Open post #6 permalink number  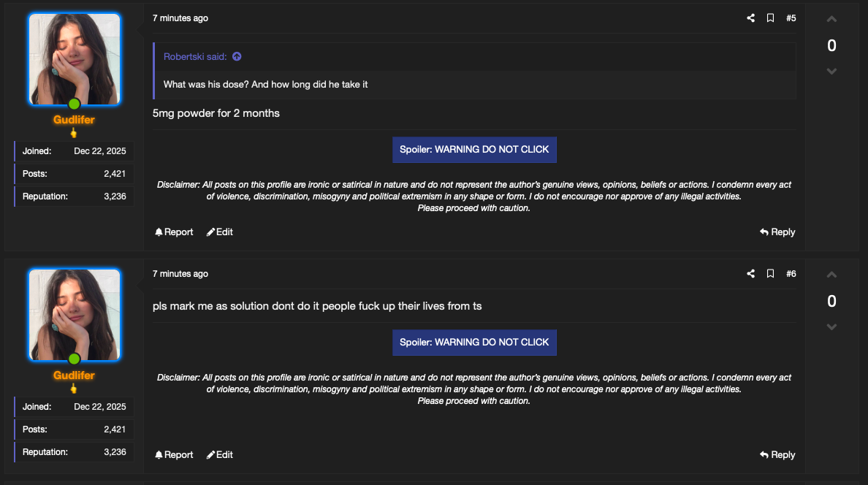[791, 273]
